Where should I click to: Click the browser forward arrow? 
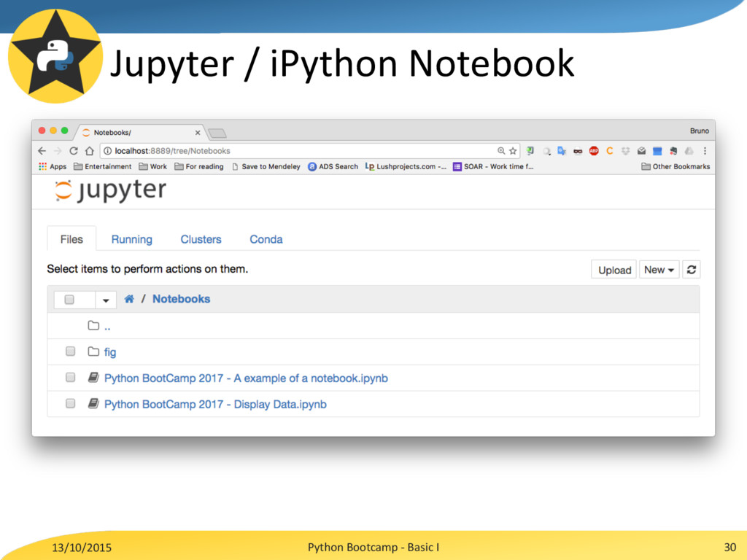tap(58, 151)
